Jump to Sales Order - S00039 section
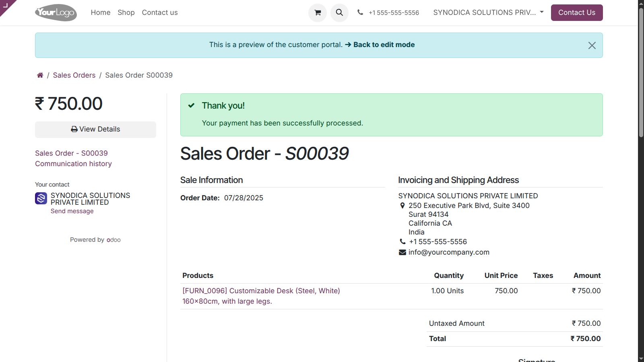Image resolution: width=644 pixels, height=362 pixels. point(71,153)
